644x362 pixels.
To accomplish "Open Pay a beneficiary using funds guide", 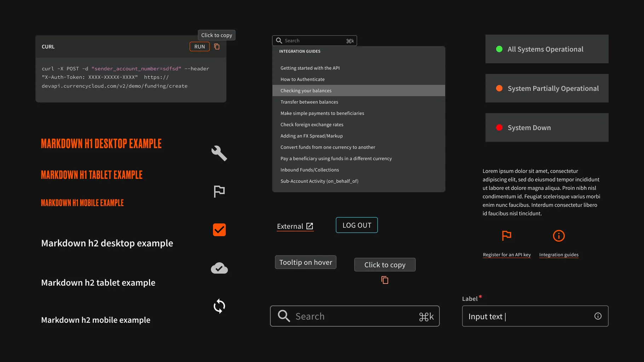I will pos(359,158).
